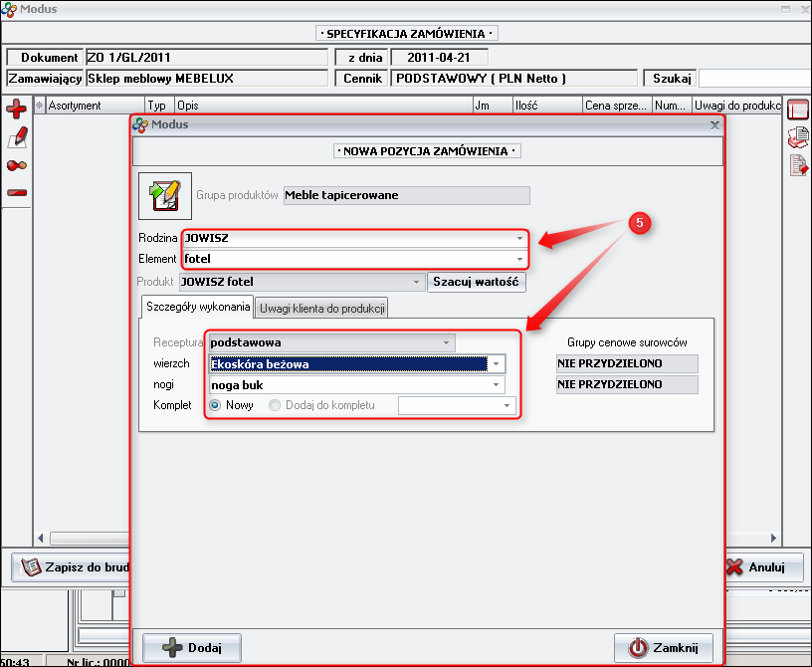
Task: Click the product group edit icon button
Action: click(163, 195)
